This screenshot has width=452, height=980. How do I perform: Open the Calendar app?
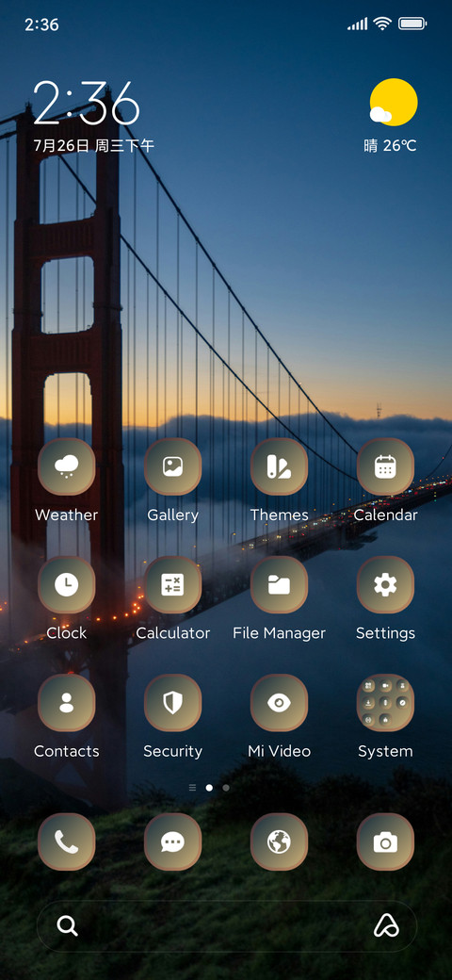385,466
